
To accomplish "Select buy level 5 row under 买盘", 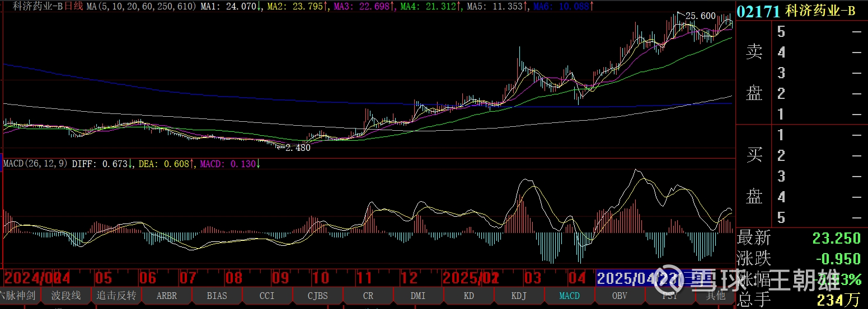I will pyautogui.click(x=819, y=217).
